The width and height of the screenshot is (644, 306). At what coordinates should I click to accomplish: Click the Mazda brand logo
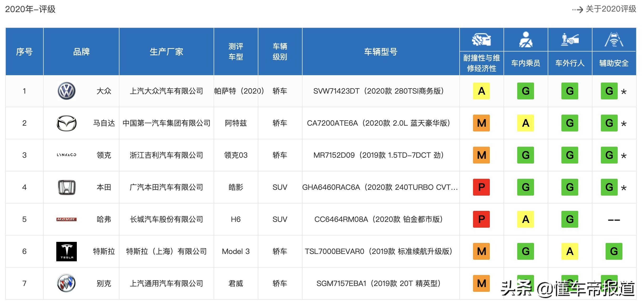pos(67,123)
